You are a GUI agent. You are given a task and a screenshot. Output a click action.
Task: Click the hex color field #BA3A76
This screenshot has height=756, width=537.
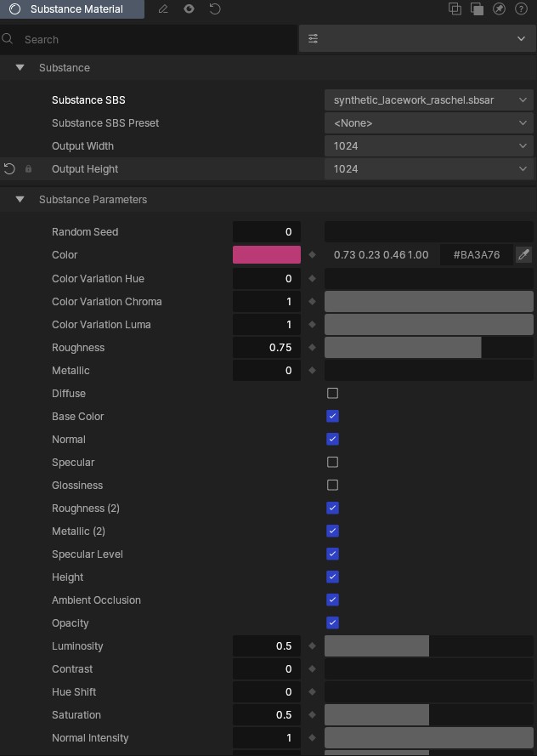click(x=477, y=254)
